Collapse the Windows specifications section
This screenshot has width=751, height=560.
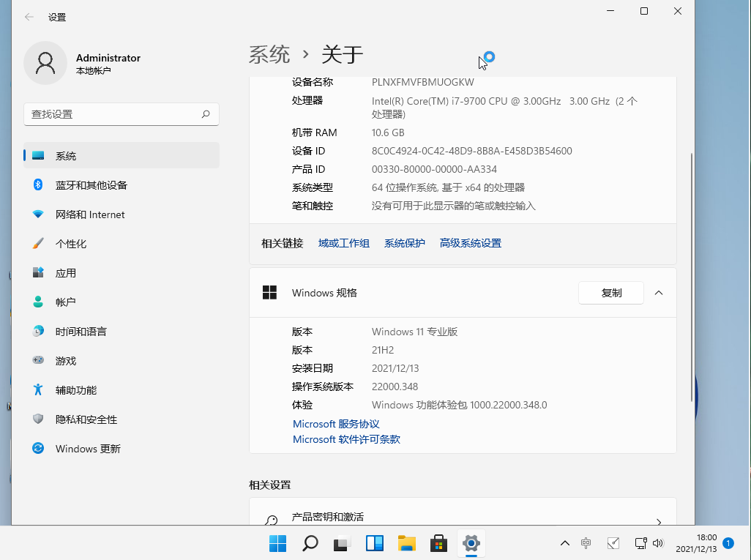[x=658, y=293]
